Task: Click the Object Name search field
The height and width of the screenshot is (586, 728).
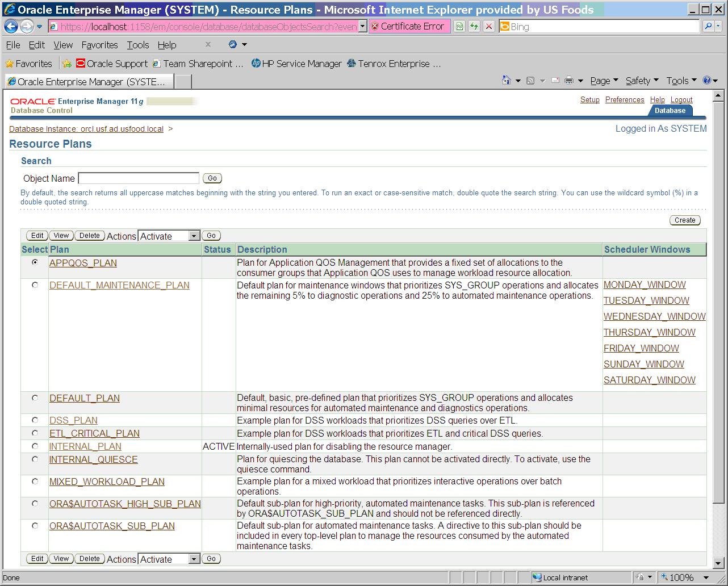Action: [139, 178]
